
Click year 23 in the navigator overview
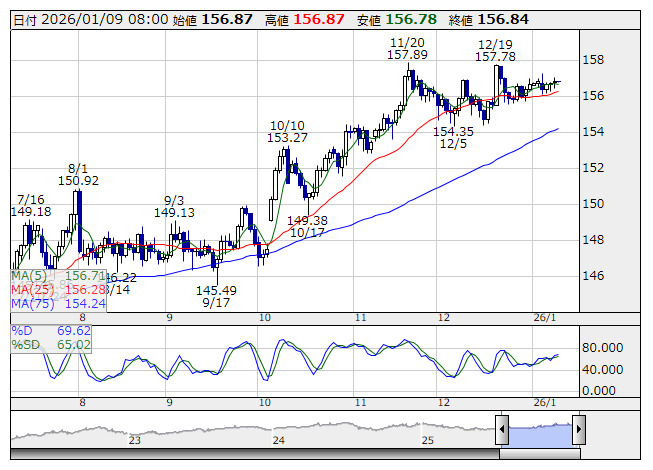click(135, 439)
